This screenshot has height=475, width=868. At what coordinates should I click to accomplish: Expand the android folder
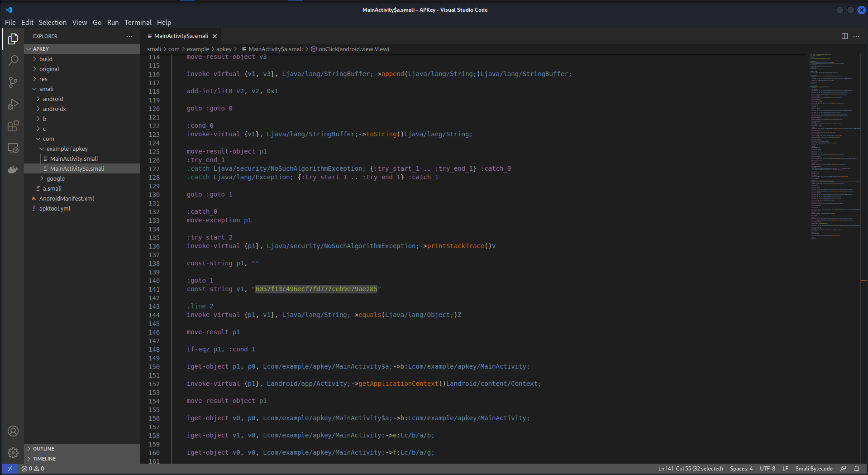click(82, 99)
